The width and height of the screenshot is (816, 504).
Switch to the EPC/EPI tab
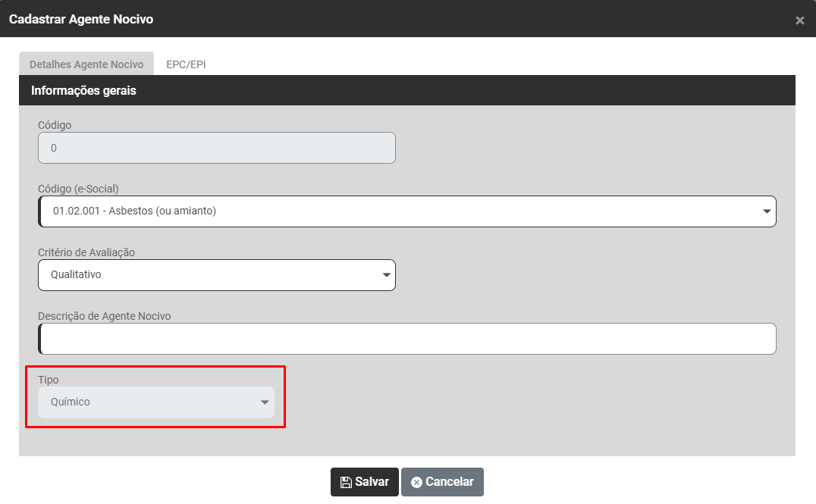186,64
